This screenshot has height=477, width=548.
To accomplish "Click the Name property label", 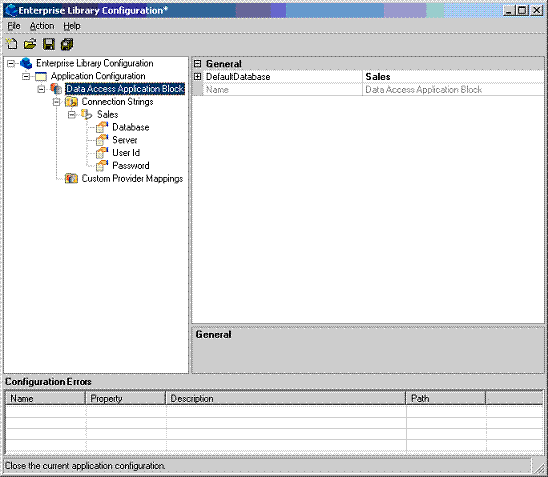I will (x=217, y=89).
